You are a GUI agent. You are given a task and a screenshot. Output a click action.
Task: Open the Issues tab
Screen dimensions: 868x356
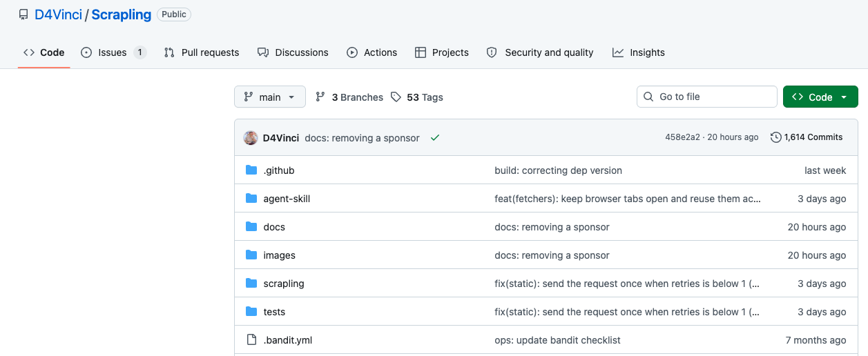(x=114, y=52)
